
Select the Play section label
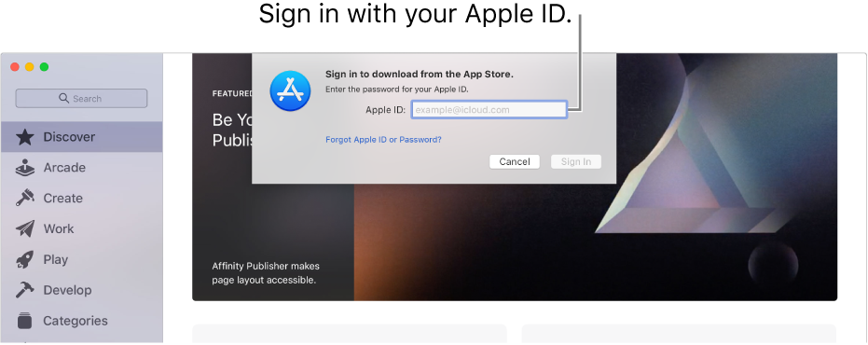tap(56, 259)
